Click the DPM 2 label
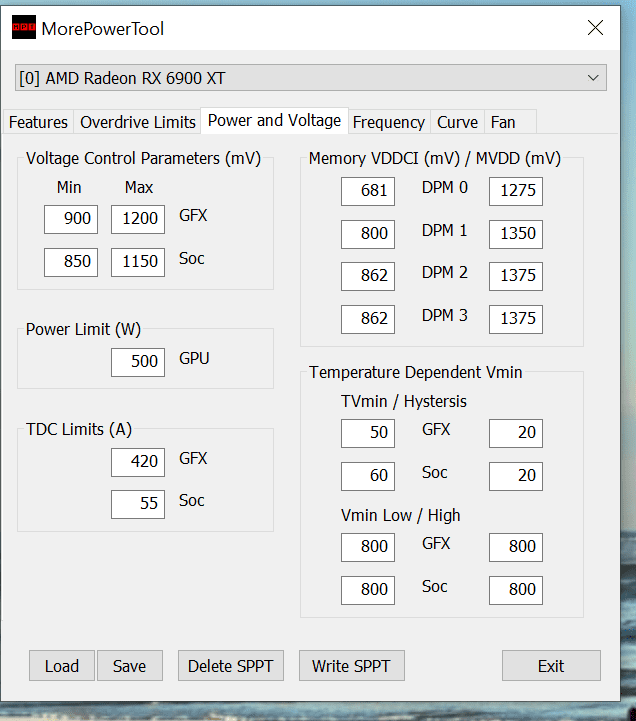The height and width of the screenshot is (721, 636). [445, 273]
